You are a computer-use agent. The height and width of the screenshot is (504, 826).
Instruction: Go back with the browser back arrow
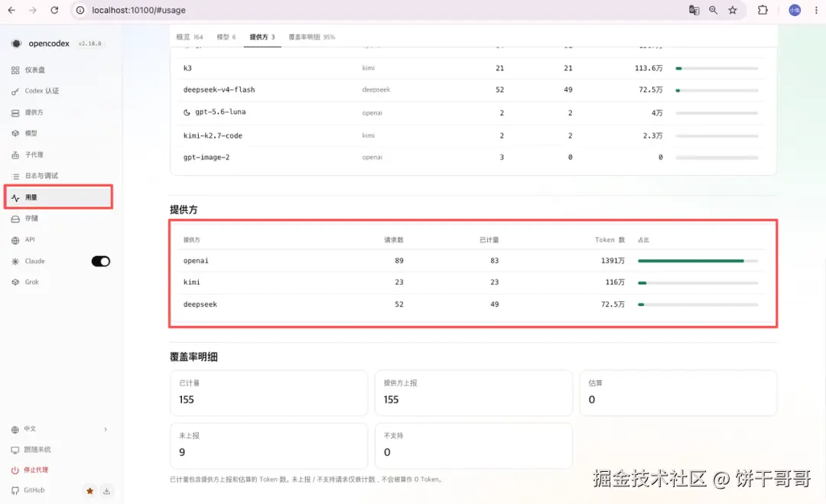click(x=11, y=10)
